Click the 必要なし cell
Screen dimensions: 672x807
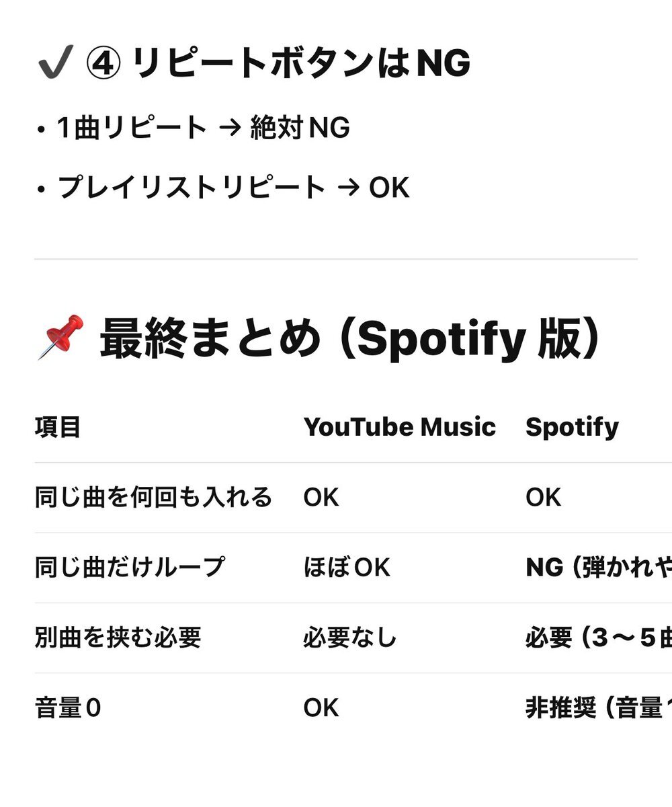[x=349, y=638]
